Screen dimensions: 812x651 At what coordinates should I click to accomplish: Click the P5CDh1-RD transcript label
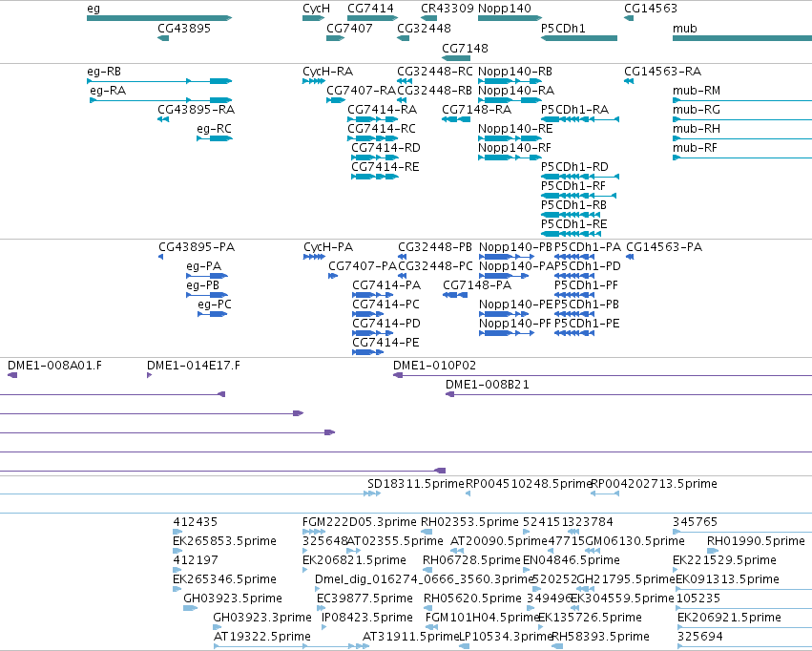click(574, 167)
